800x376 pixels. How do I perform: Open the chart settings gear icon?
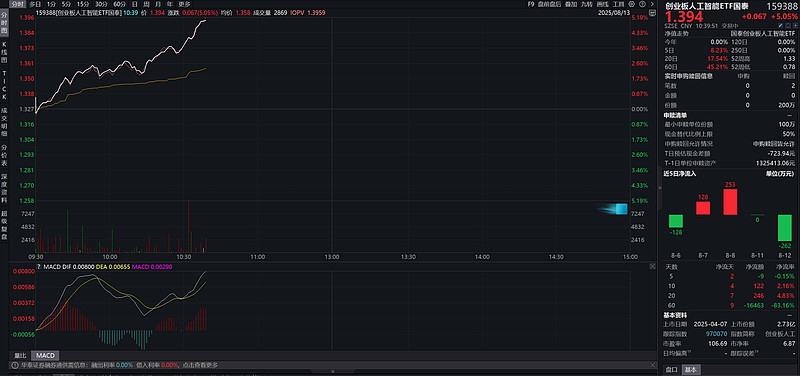pos(632,4)
